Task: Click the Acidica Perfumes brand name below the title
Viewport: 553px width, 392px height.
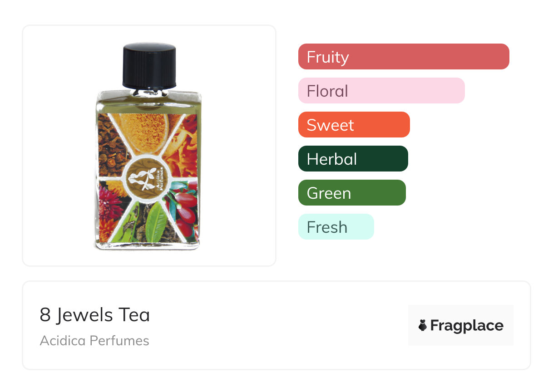Action: pyautogui.click(x=94, y=341)
